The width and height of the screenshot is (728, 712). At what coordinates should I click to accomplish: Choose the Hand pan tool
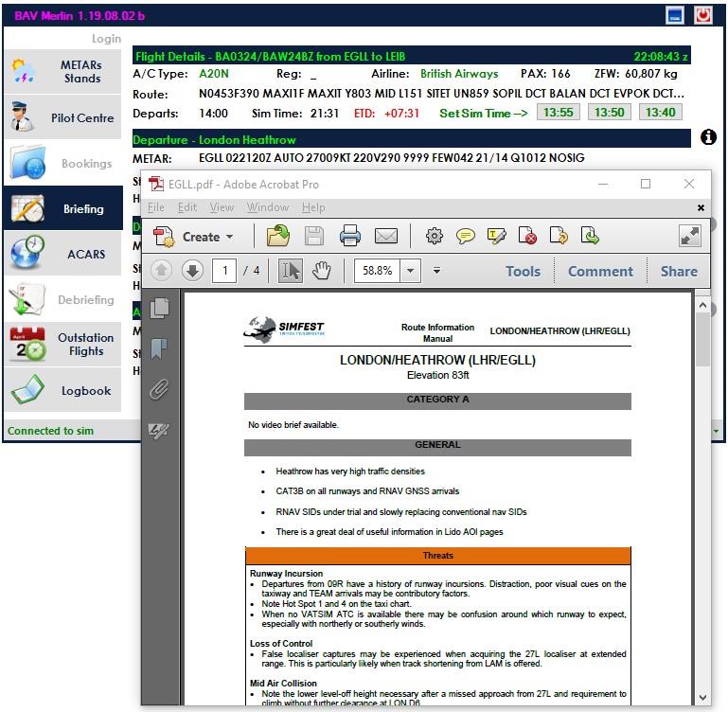pyautogui.click(x=321, y=270)
